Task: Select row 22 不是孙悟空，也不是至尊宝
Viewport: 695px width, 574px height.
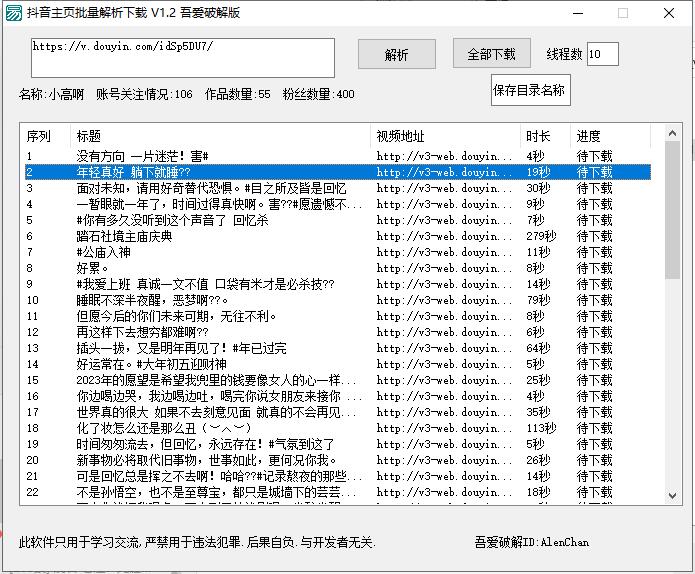Action: click(338, 492)
